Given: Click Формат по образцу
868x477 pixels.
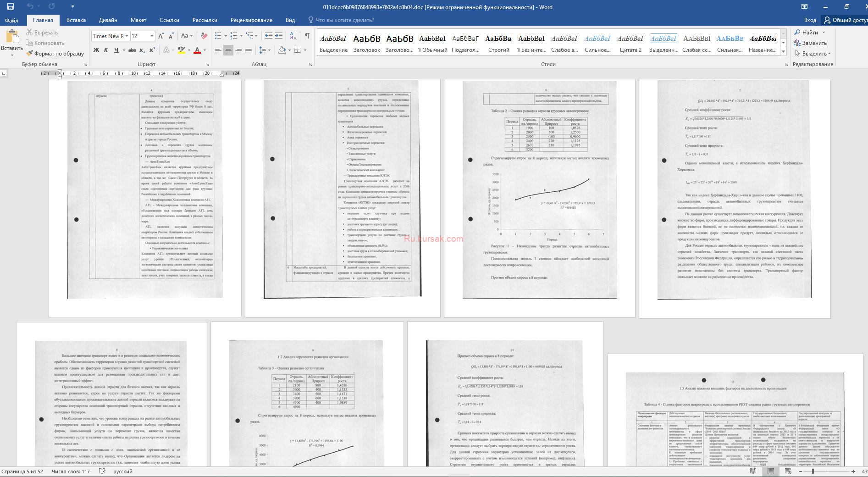Looking at the screenshot, I should (x=55, y=54).
